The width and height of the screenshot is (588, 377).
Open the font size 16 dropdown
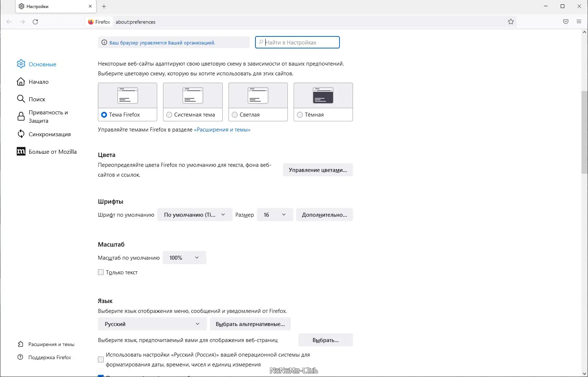(x=275, y=215)
